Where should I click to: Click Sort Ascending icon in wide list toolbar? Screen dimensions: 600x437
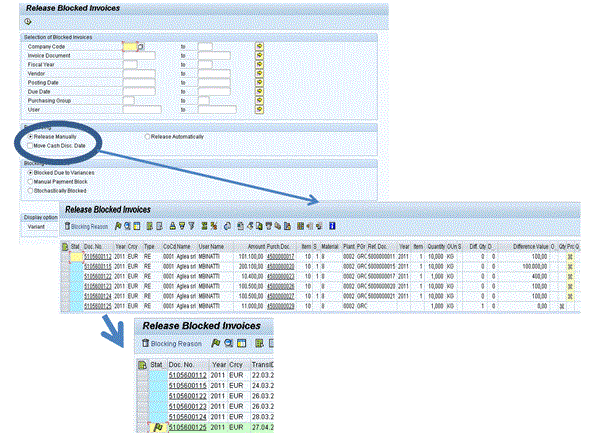point(173,226)
